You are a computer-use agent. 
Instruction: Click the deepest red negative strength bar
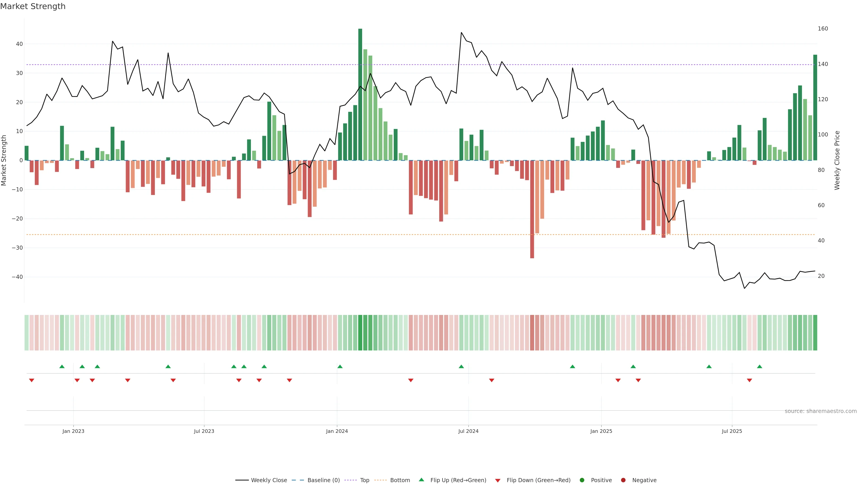532,209
